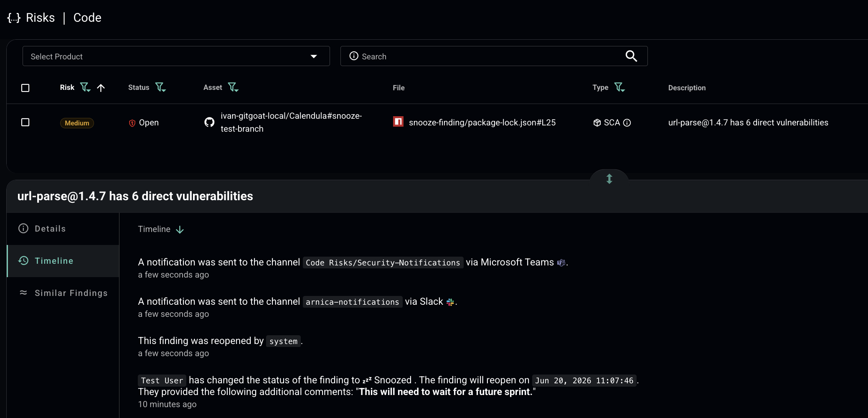This screenshot has height=418, width=868.
Task: Expand the Select Product dropdown
Action: [x=176, y=56]
